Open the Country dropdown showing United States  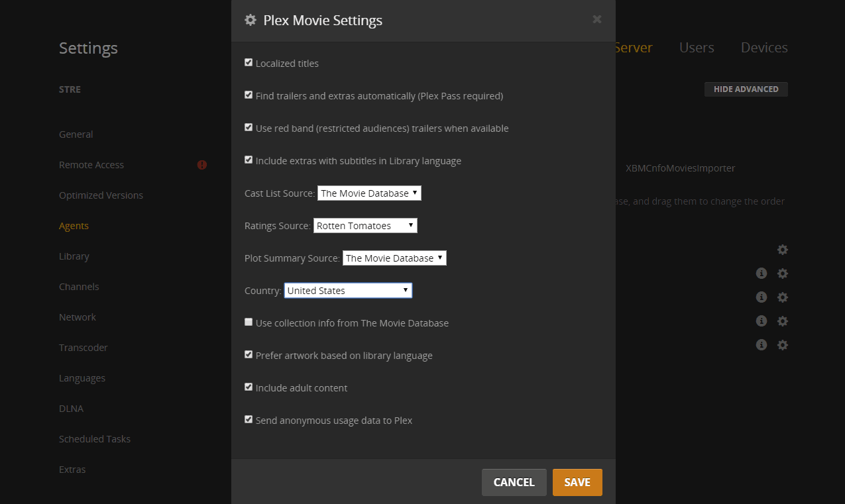coord(348,291)
